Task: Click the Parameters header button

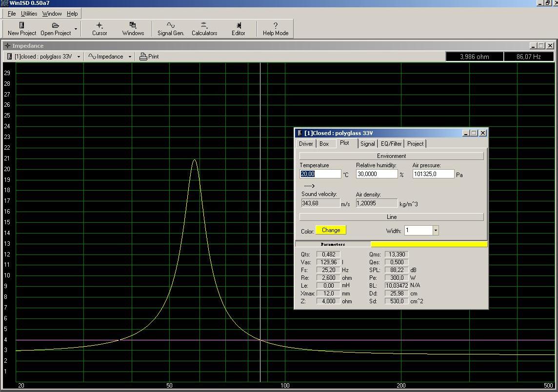Action: point(333,244)
